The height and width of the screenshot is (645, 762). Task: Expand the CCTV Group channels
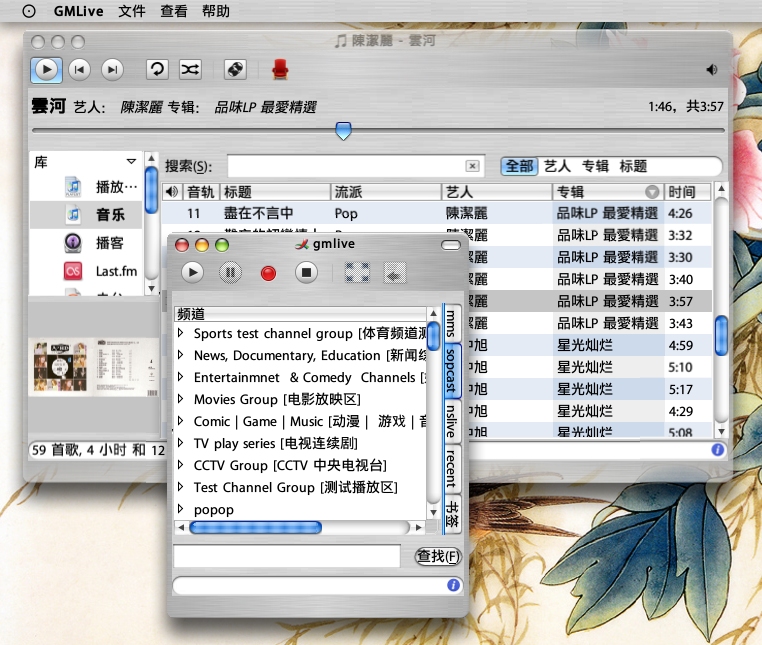(x=181, y=465)
